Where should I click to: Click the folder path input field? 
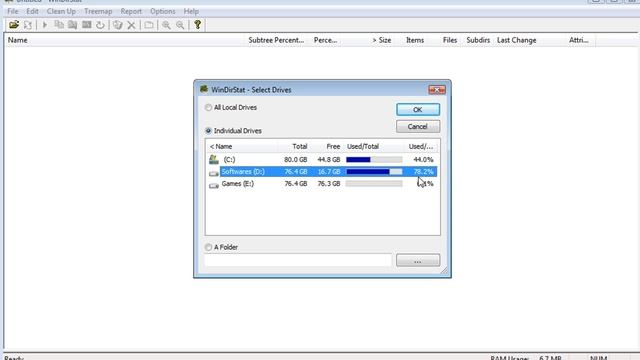pyautogui.click(x=298, y=260)
